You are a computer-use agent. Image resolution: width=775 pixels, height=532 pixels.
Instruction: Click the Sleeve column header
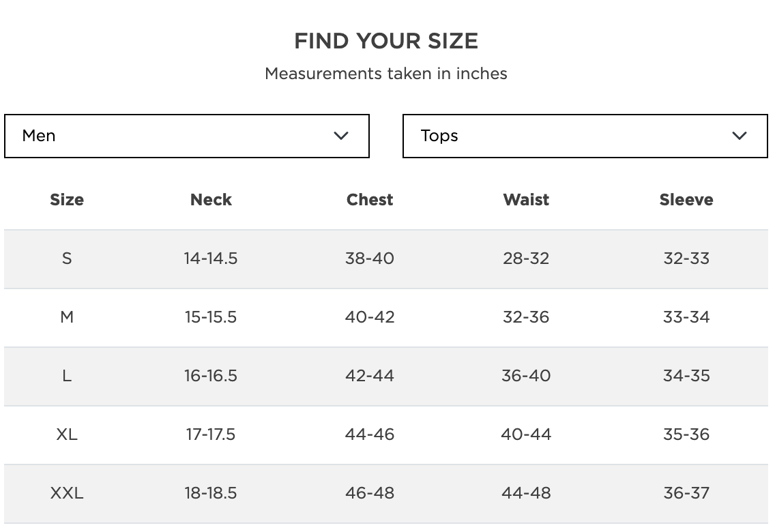point(686,200)
